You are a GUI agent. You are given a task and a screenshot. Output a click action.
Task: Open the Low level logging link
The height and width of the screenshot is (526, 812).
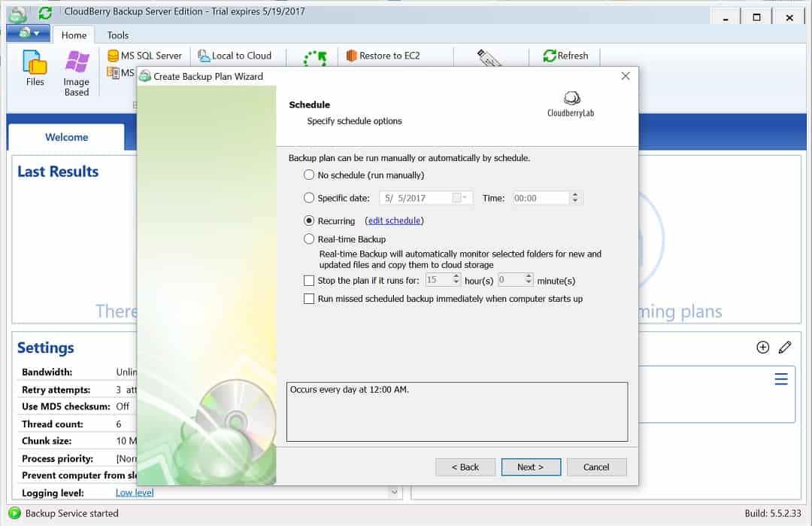[134, 492]
